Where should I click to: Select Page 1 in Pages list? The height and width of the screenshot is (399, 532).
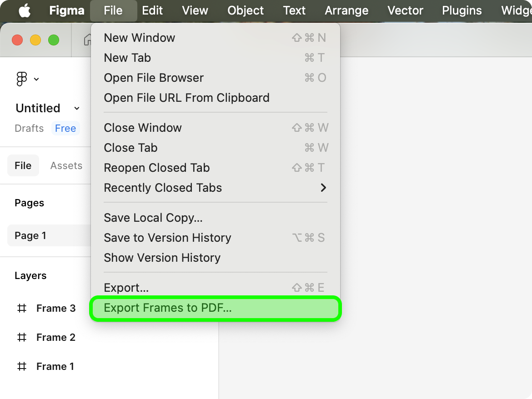49,235
